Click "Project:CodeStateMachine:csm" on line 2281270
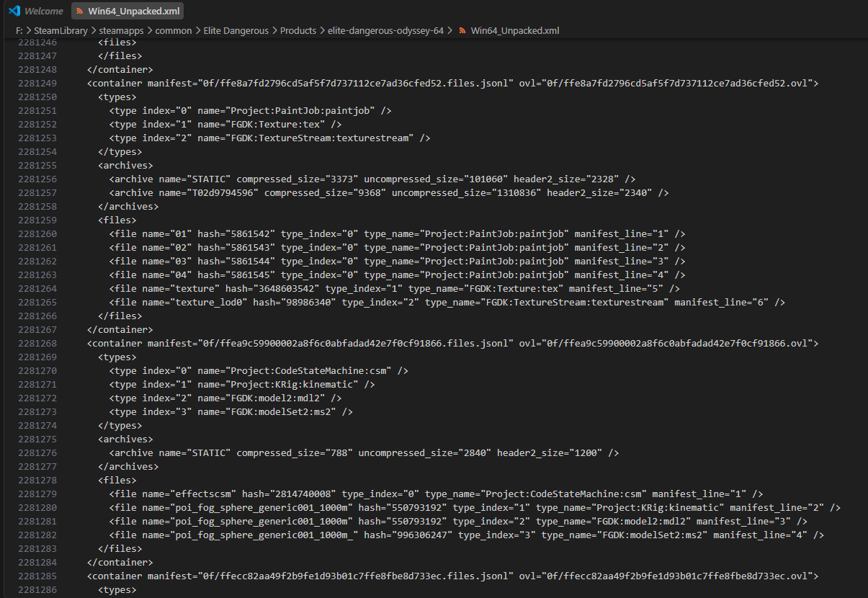Viewport: 868px width, 598px height. pyautogui.click(x=311, y=371)
